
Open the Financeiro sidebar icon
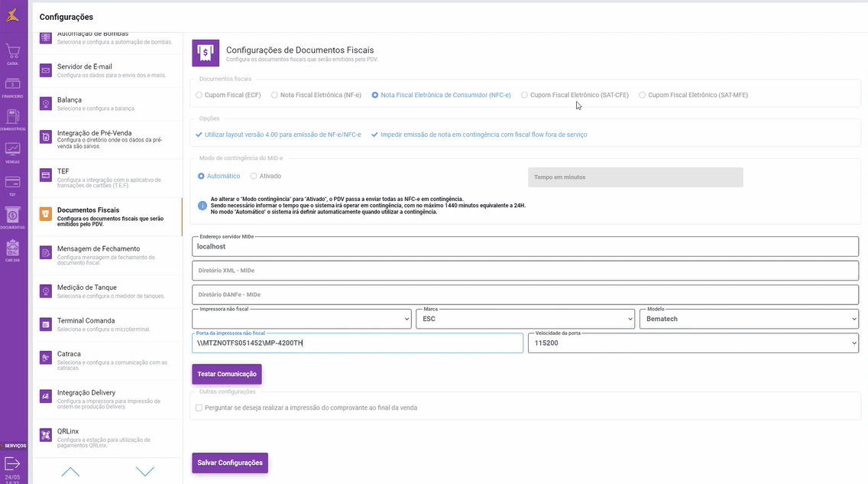click(x=13, y=85)
